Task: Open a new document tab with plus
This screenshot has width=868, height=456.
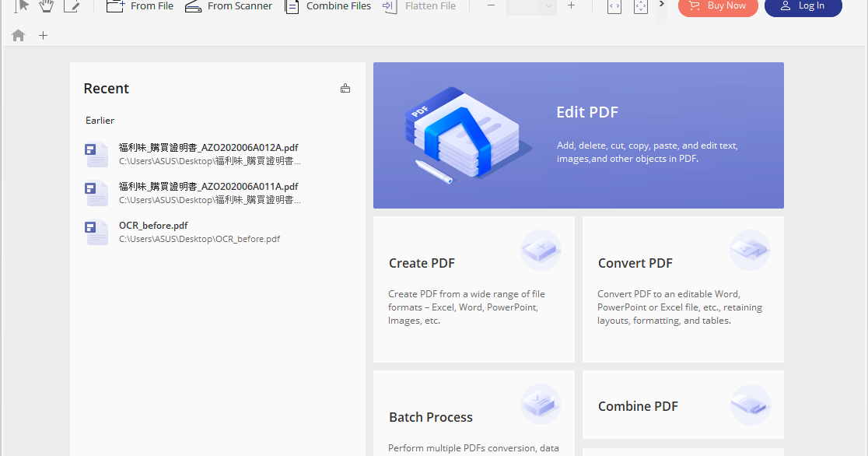Action: pos(43,35)
